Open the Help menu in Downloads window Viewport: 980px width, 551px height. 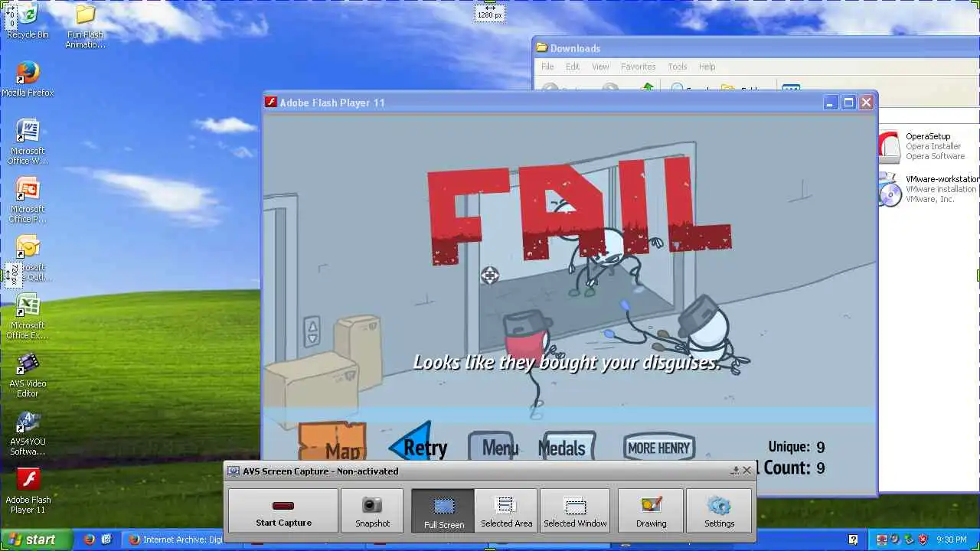(x=707, y=67)
